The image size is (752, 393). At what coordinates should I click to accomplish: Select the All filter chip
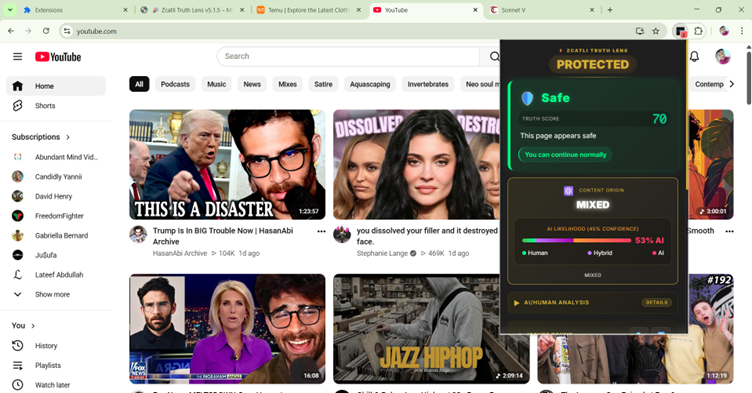(x=139, y=84)
